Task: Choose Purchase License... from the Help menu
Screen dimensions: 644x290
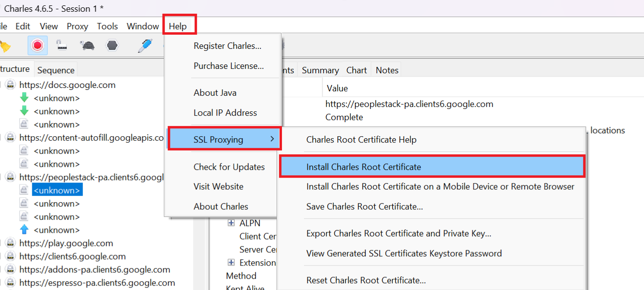Action: pos(229,66)
